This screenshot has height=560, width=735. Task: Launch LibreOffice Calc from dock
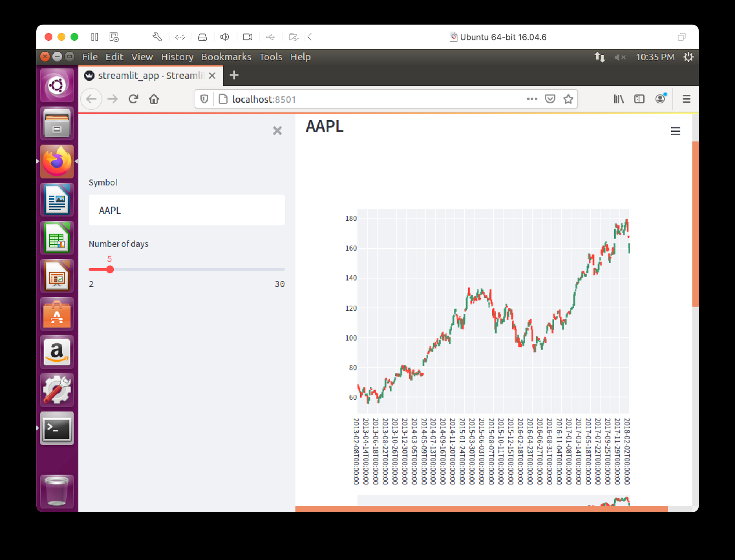pyautogui.click(x=57, y=238)
